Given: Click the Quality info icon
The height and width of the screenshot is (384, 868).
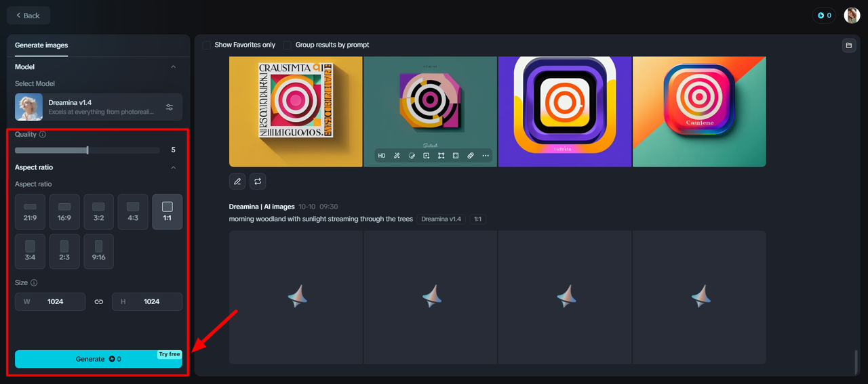Looking at the screenshot, I should [43, 134].
